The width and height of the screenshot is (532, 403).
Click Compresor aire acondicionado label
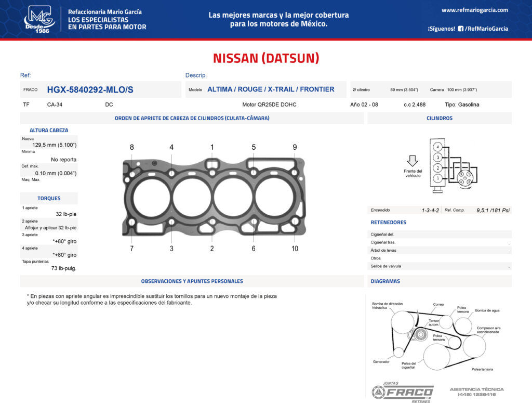[x=488, y=330]
